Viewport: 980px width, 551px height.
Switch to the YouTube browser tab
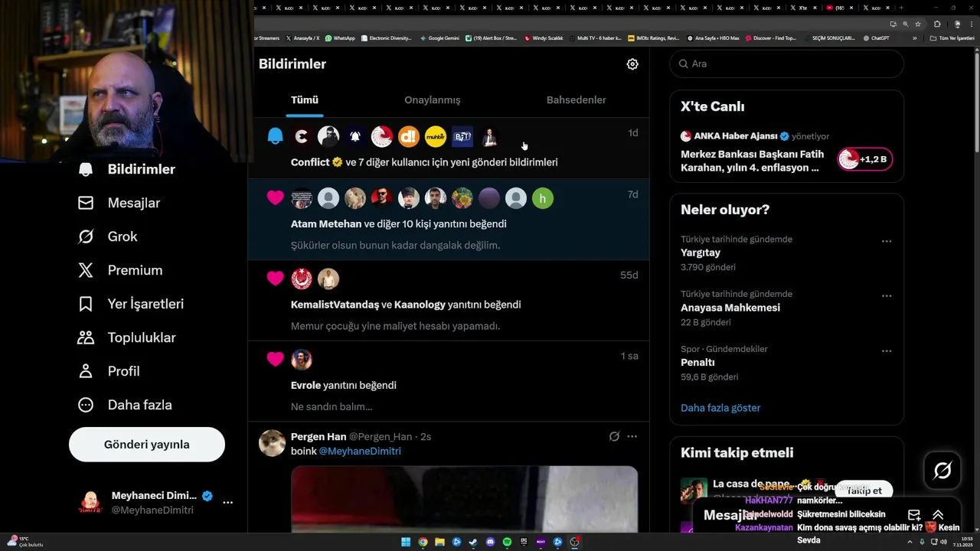coord(839,8)
